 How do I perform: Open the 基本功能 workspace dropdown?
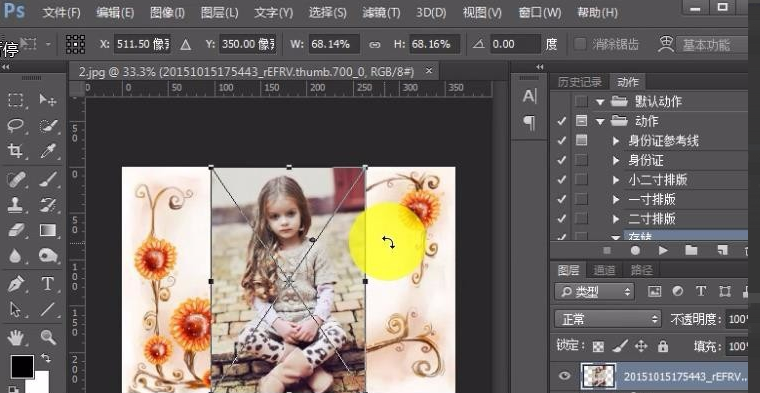[x=712, y=45]
